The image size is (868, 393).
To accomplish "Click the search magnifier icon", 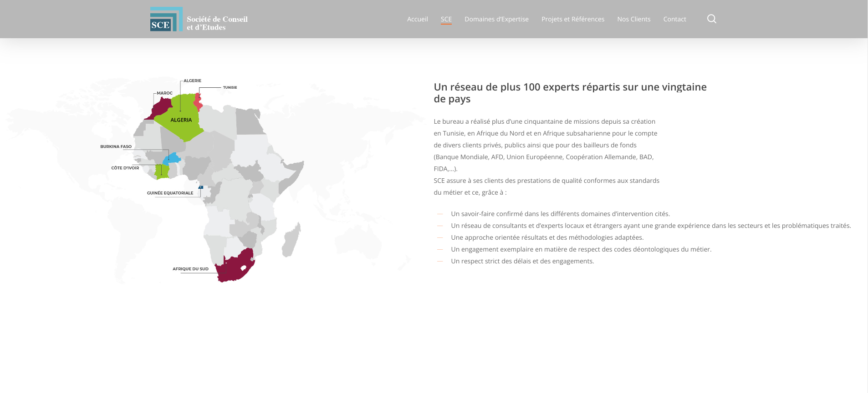I will pyautogui.click(x=711, y=19).
